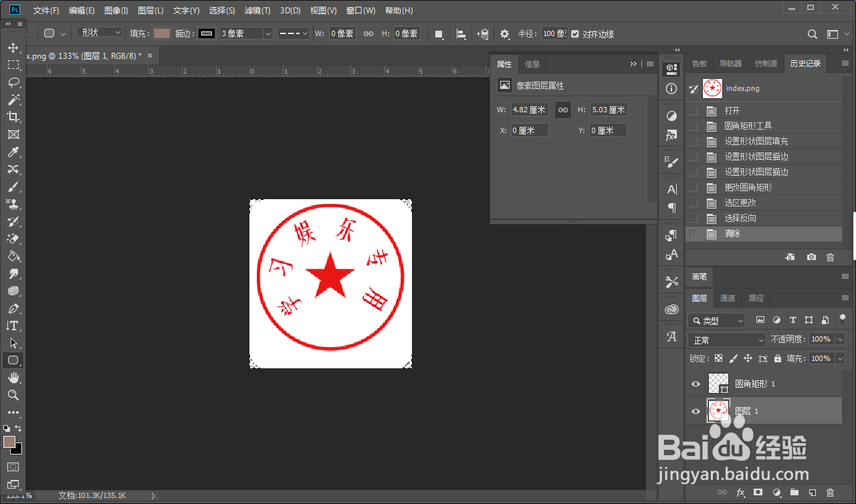This screenshot has width=856, height=504.
Task: Select the Eraser tool
Action: click(x=13, y=239)
